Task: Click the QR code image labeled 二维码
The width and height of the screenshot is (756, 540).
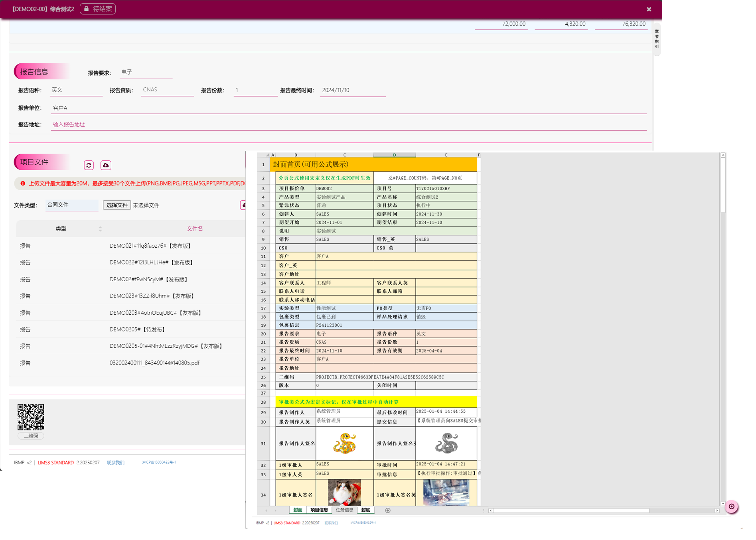Action: pos(31,417)
